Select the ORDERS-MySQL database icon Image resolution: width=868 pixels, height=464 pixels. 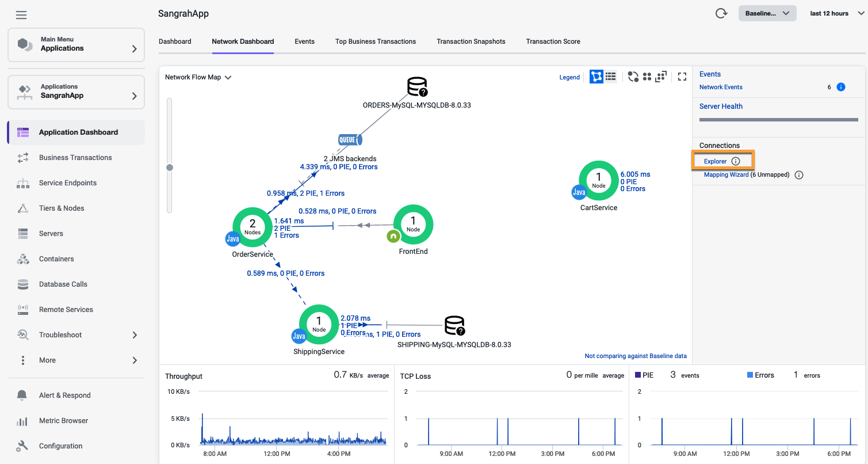(x=417, y=87)
